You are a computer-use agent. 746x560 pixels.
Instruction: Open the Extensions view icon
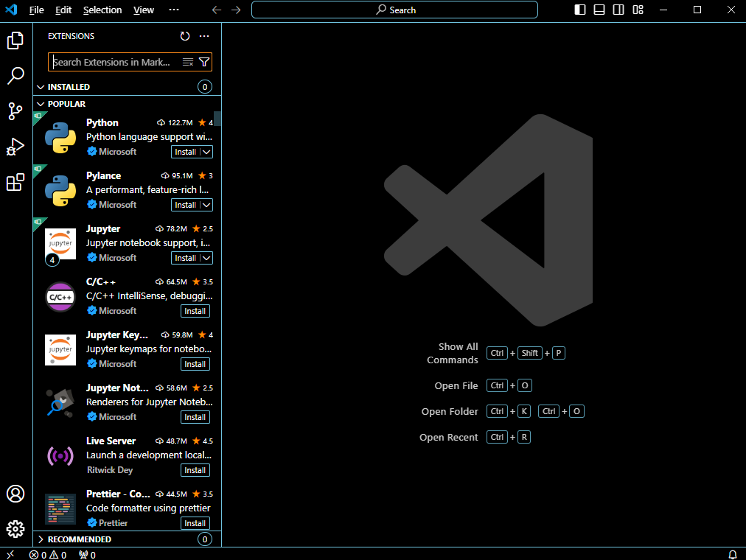15,182
